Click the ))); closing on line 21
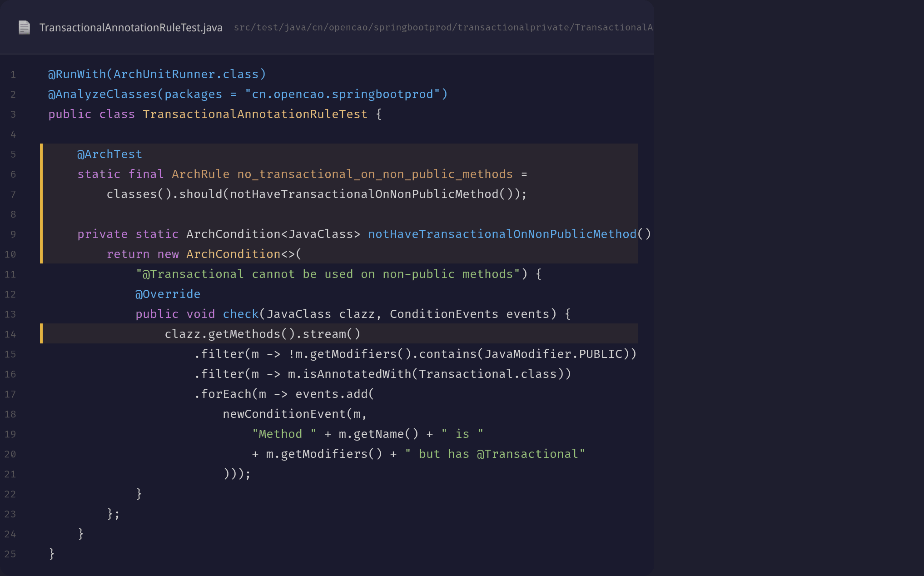Screen dimensions: 924x576 237,474
